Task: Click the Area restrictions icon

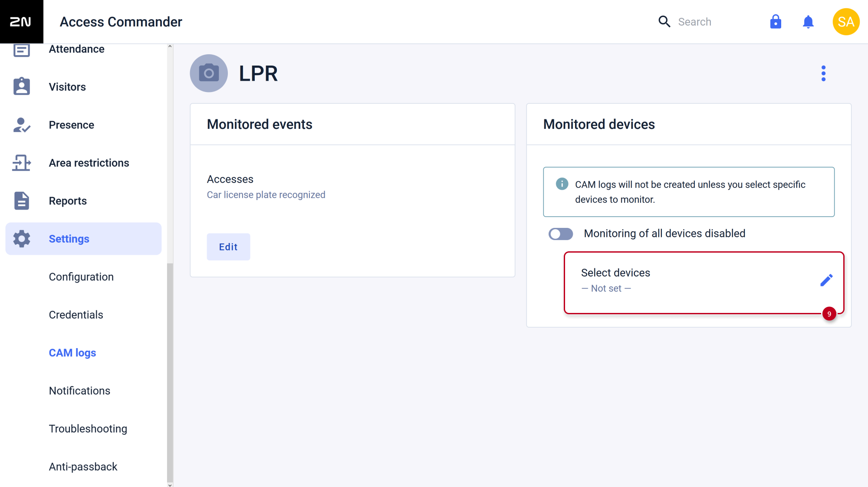Action: pos(22,163)
